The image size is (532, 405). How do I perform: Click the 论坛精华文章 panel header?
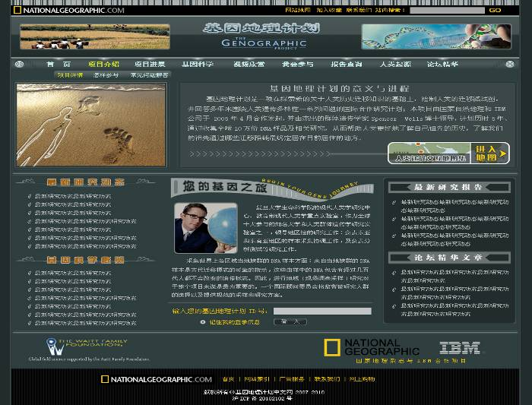tap(449, 258)
